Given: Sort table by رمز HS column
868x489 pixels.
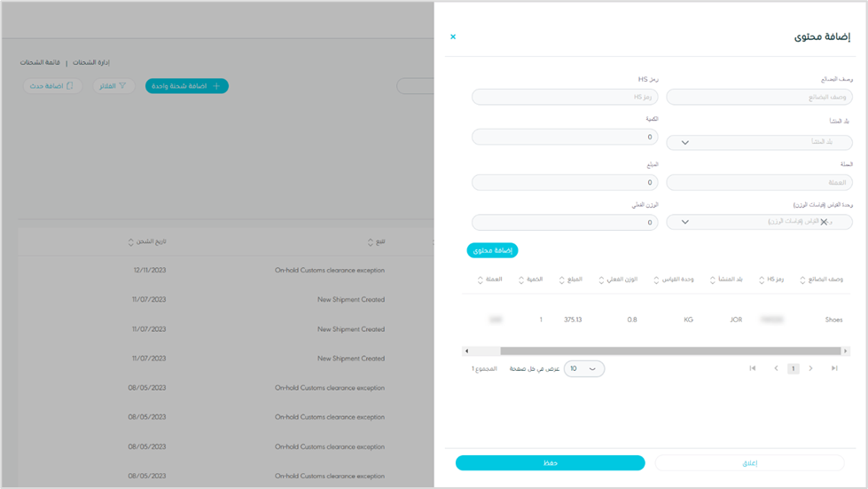Looking at the screenshot, I should pyautogui.click(x=770, y=280).
